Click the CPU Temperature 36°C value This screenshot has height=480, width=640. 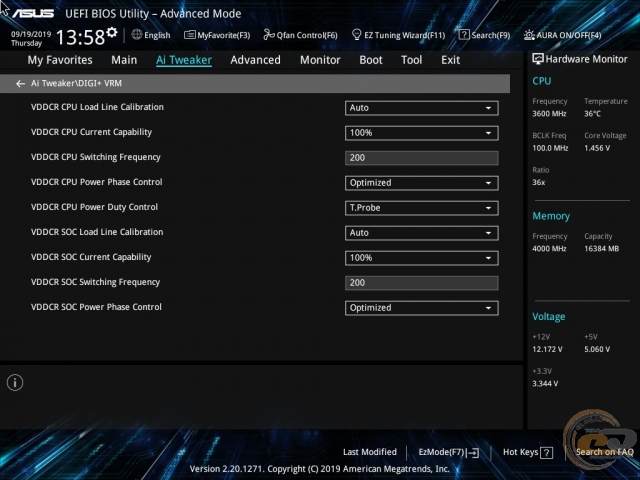(592, 114)
